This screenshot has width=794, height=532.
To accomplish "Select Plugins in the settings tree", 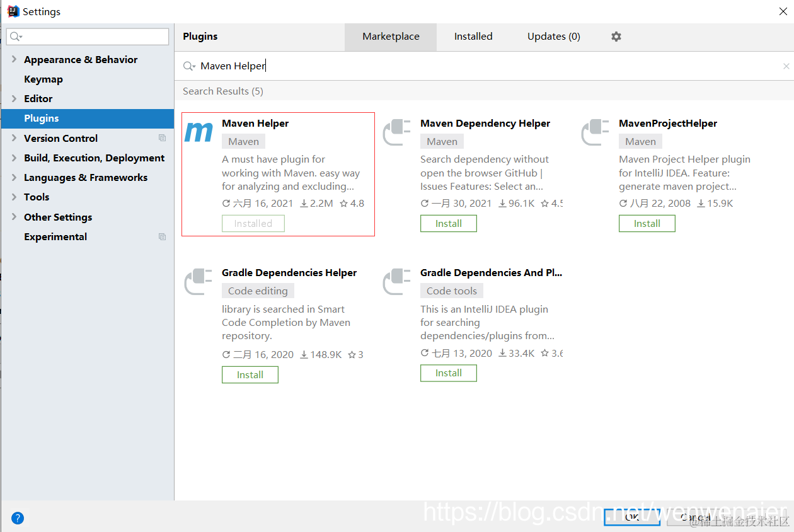I will (88, 119).
